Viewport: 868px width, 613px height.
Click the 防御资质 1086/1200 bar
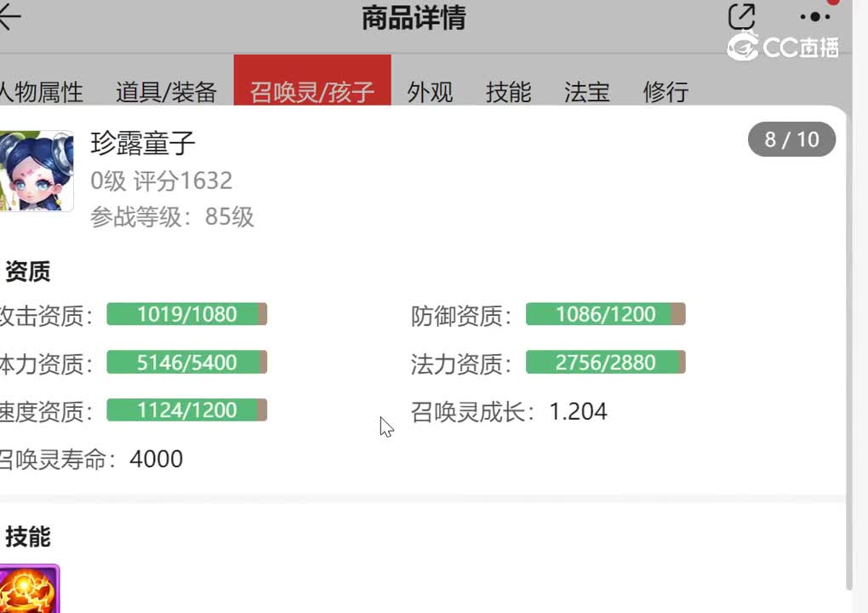click(606, 314)
